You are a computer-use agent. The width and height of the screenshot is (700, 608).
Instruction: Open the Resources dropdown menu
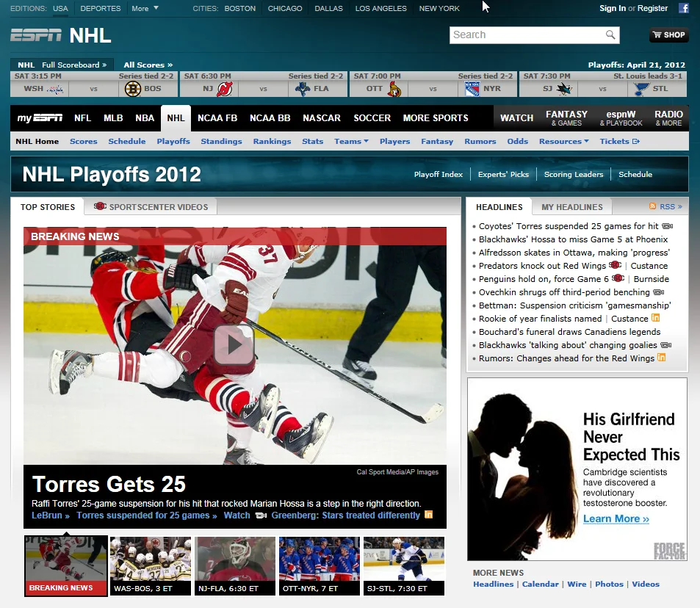[x=564, y=141]
